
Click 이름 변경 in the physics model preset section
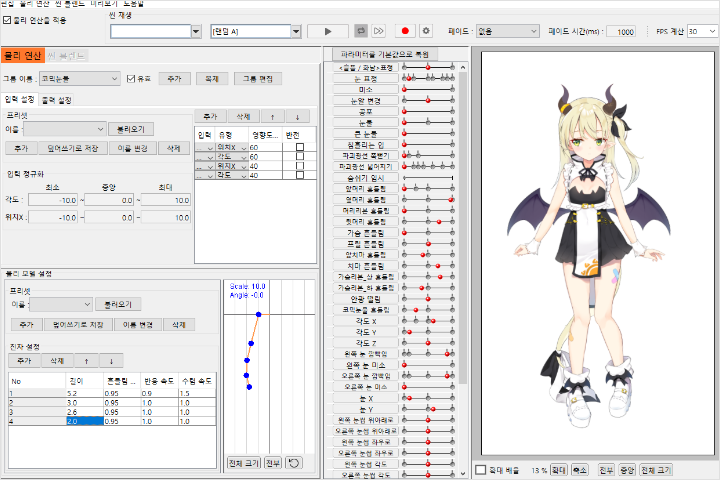pyautogui.click(x=138, y=325)
